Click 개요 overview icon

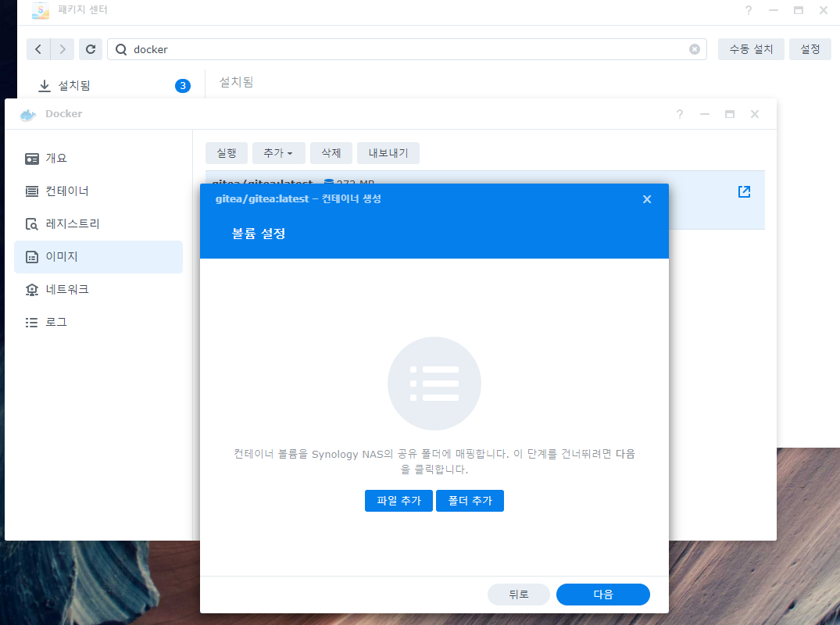(x=32, y=159)
